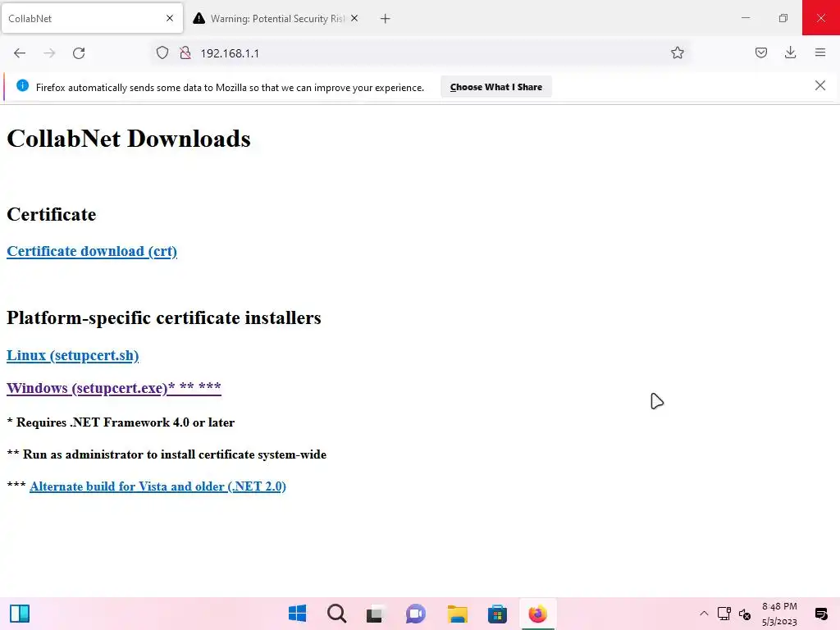
Task: Reload the current page
Action: 79,53
